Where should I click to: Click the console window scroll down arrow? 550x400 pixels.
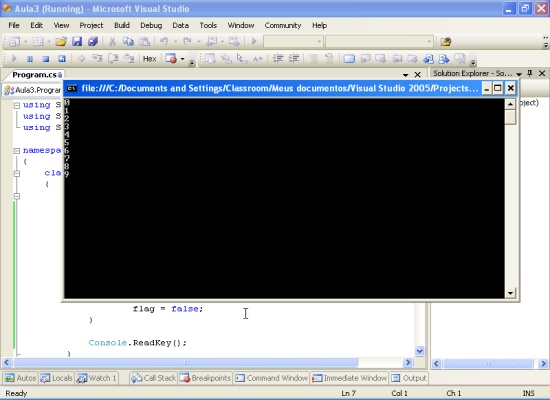(510, 293)
